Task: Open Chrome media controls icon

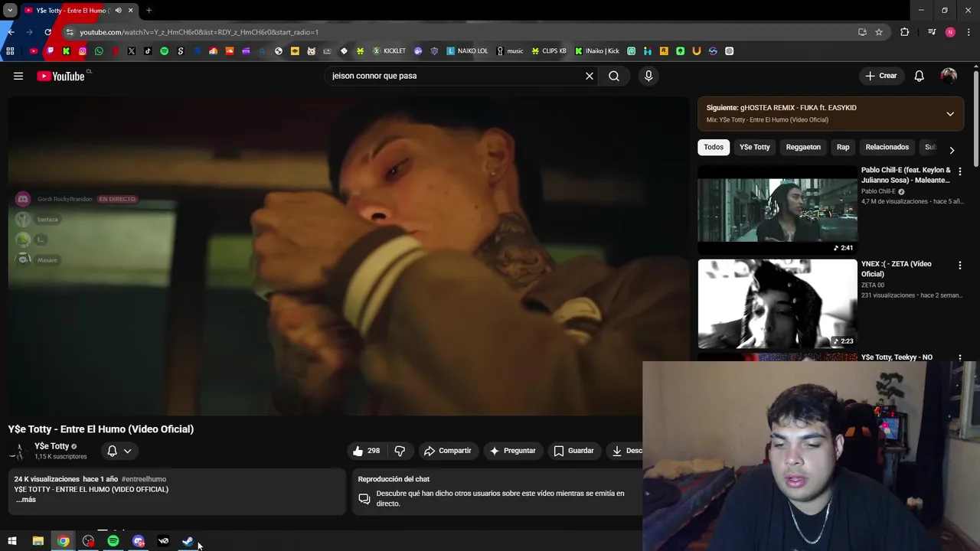Action: tap(932, 32)
